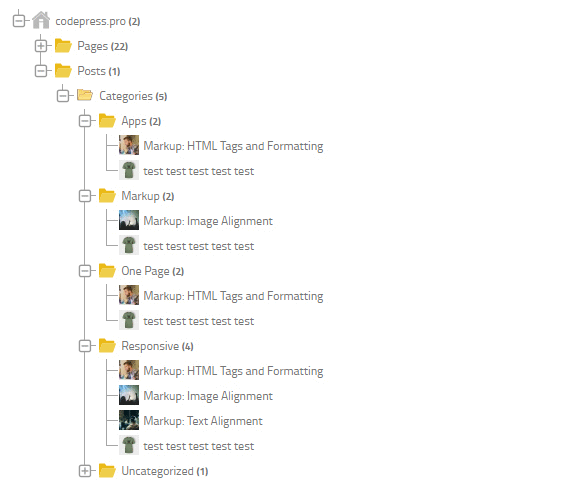The width and height of the screenshot is (567, 488).
Task: Collapse the Apps category
Action: 85,121
